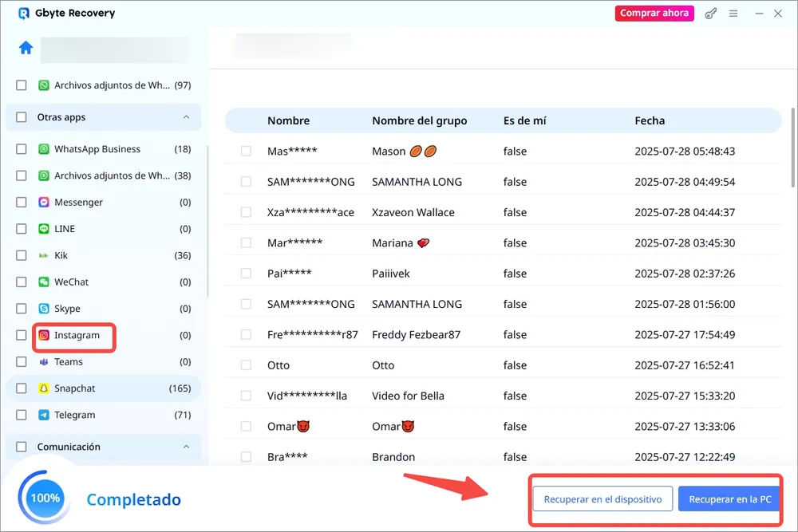This screenshot has width=798, height=532.
Task: Click the Recuperar en la PC button
Action: (729, 499)
